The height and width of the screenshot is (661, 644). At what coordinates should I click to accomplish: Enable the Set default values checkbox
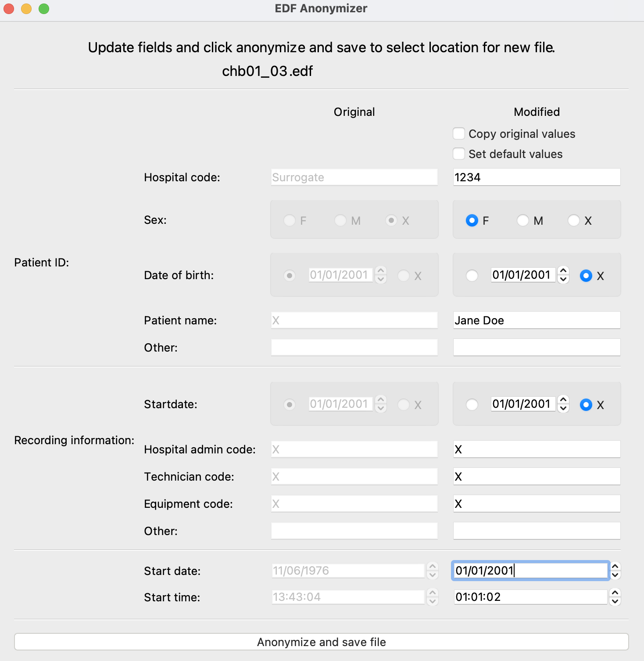(x=459, y=154)
